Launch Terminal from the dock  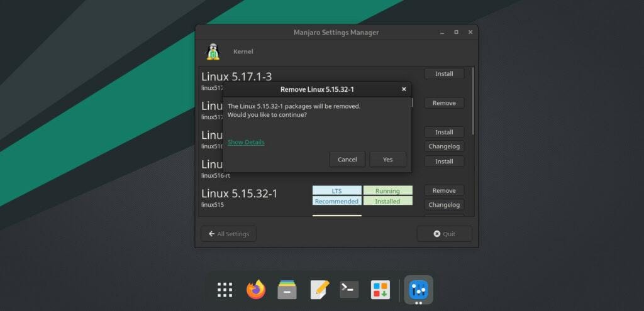coord(349,290)
